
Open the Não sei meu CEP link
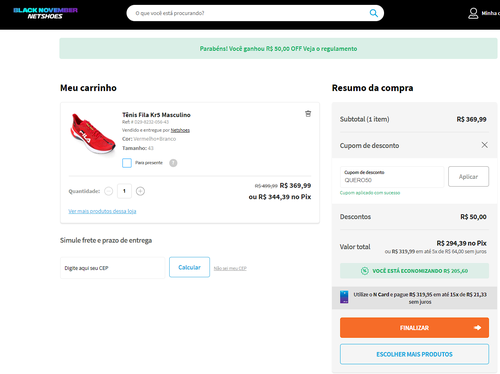coord(230,268)
